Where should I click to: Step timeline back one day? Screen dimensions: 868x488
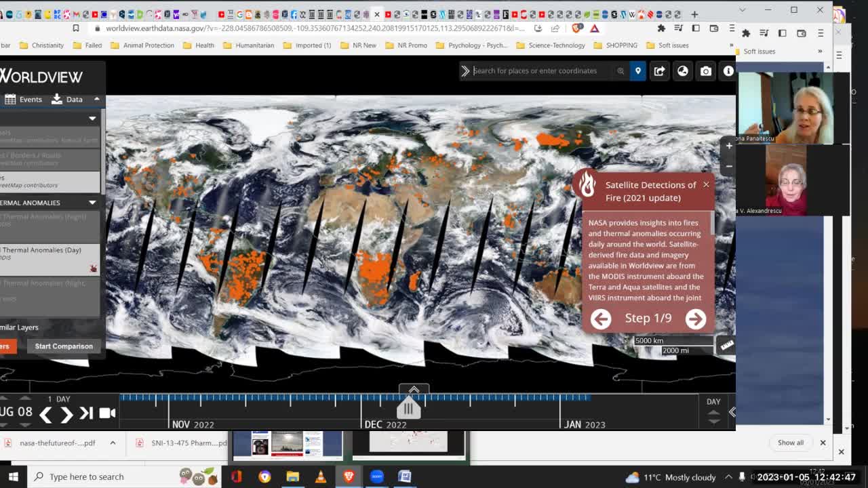(x=45, y=413)
